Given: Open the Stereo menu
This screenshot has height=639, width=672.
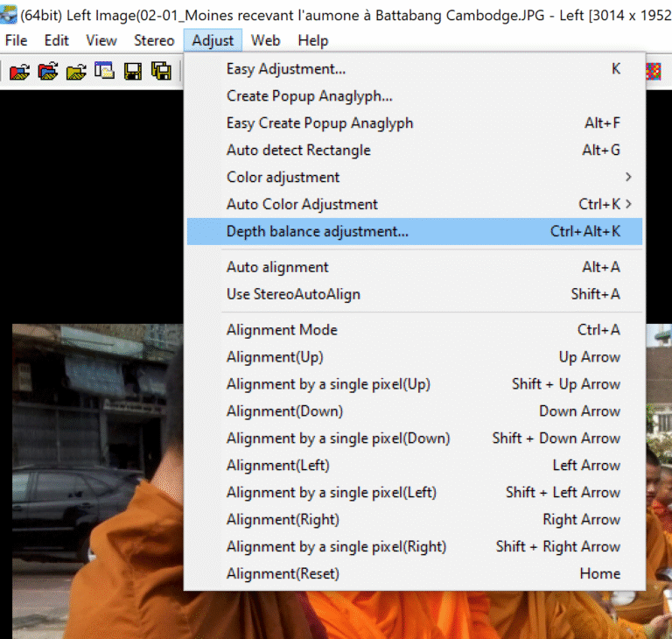Looking at the screenshot, I should 154,40.
